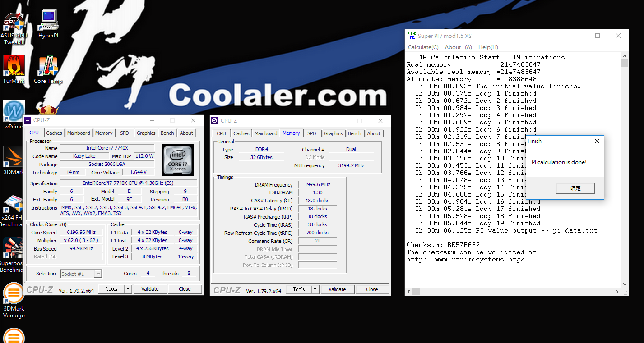Open Graphics tab in right CPU-Z window
Image resolution: width=644 pixels, height=343 pixels.
(x=334, y=133)
